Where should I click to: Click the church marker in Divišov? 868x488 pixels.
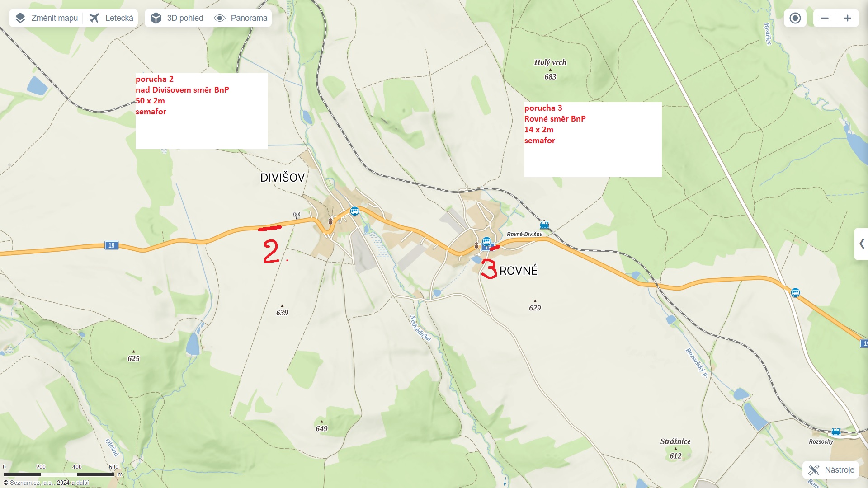click(330, 221)
